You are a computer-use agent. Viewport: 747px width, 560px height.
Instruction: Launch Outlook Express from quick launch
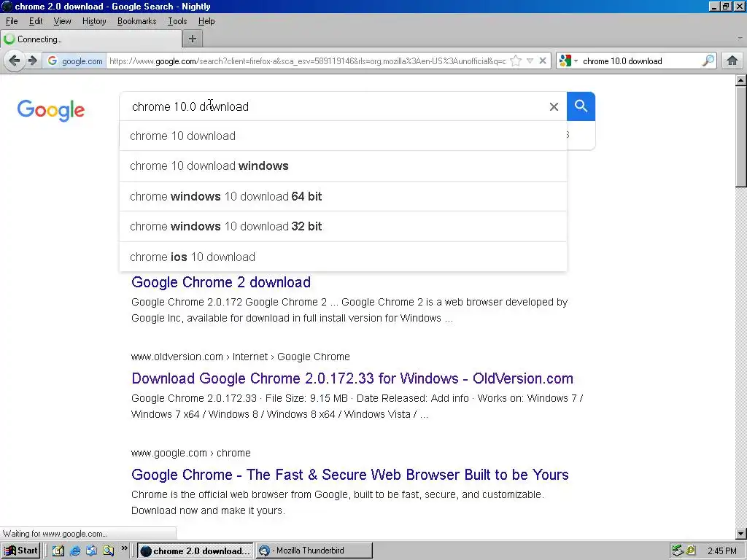point(91,551)
